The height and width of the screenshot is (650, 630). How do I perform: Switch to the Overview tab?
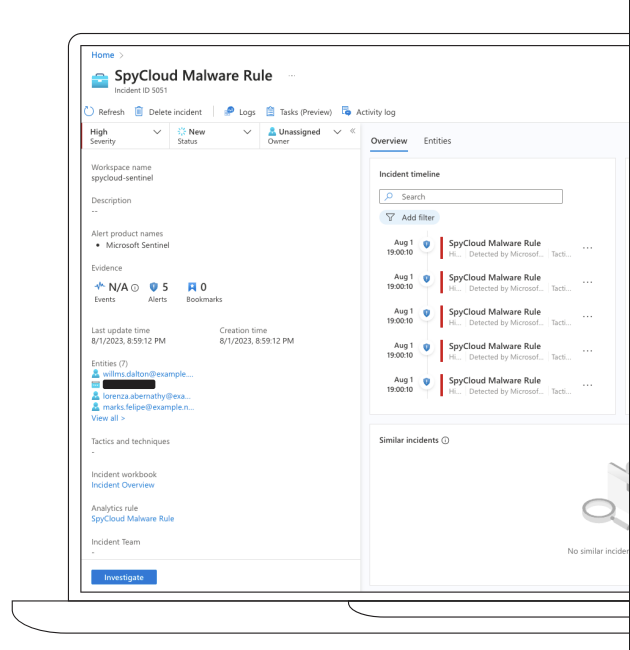pyautogui.click(x=389, y=141)
